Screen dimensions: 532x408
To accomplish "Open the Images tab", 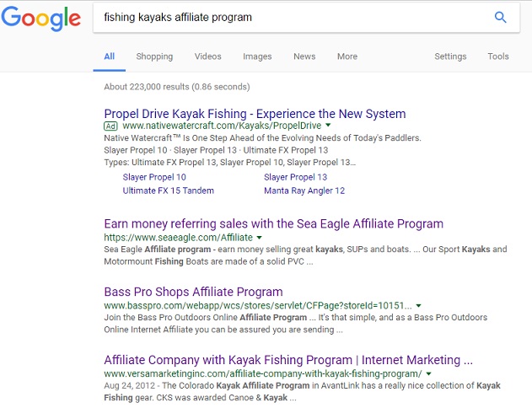I will tap(257, 56).
